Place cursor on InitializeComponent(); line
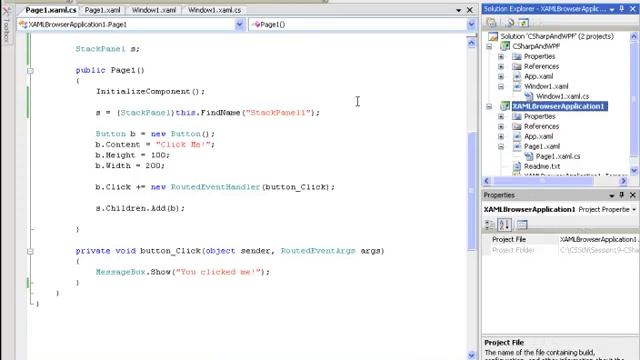640x360 pixels. tap(151, 91)
